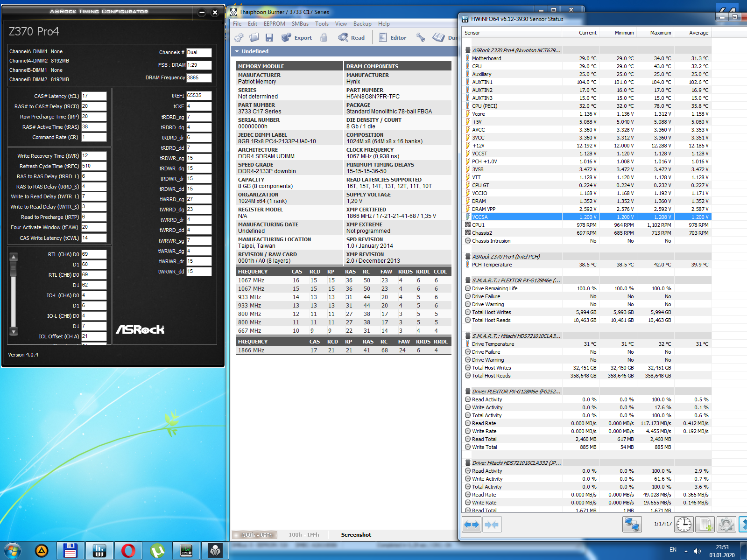This screenshot has height=560, width=747.
Task: Click the floppy save icon in Thaiphoon Burner
Action: (269, 38)
